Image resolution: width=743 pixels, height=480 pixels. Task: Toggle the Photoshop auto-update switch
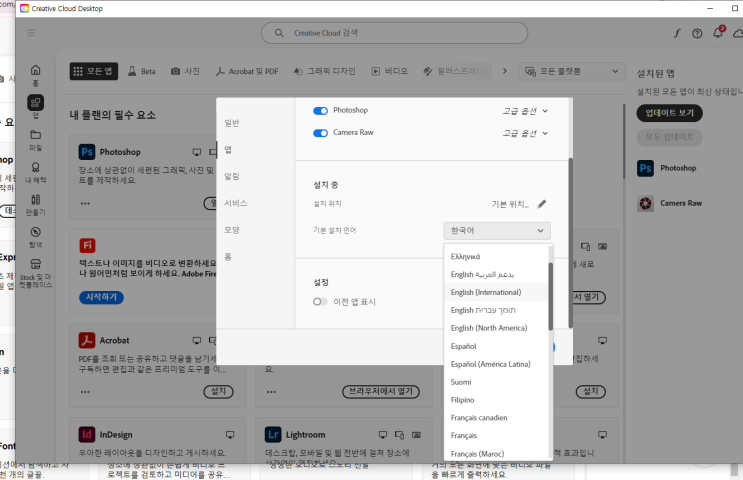click(x=320, y=110)
